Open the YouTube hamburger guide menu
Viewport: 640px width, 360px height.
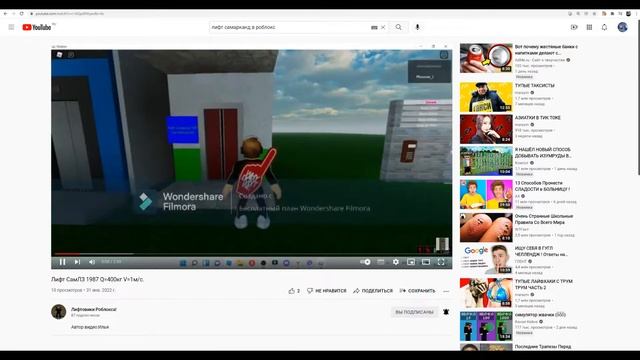(11, 27)
